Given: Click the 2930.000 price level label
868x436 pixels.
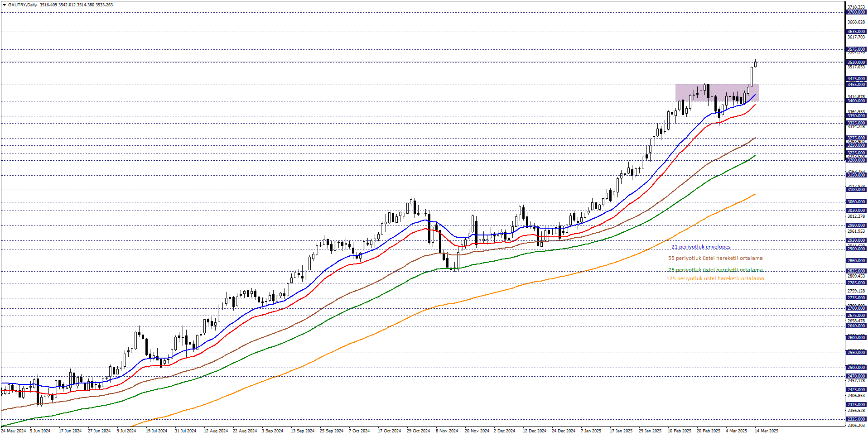Looking at the screenshot, I should click(x=856, y=240).
